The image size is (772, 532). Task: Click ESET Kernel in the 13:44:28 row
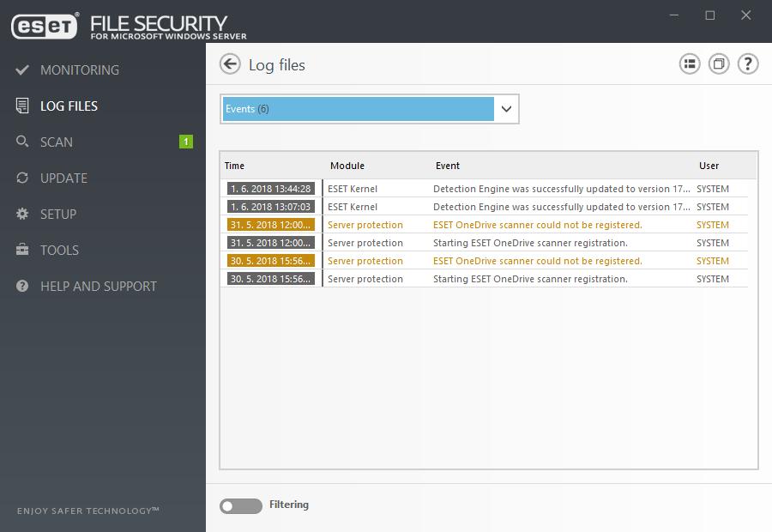[353, 189]
